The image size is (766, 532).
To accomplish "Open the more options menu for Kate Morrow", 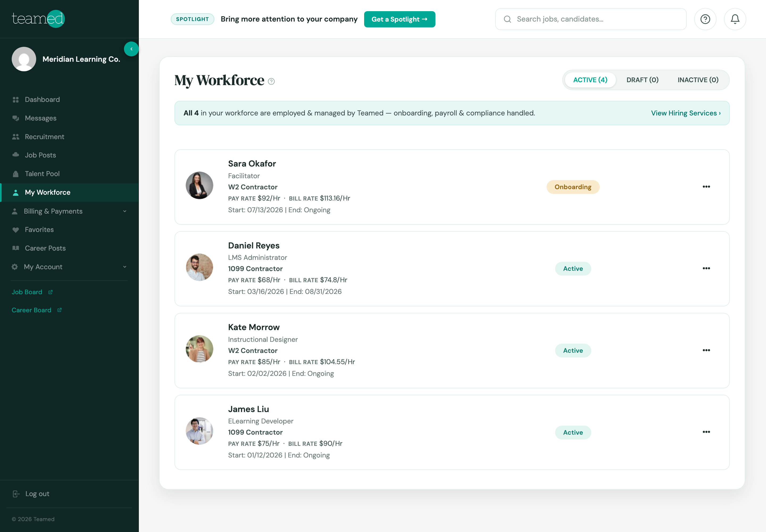I will [x=706, y=350].
